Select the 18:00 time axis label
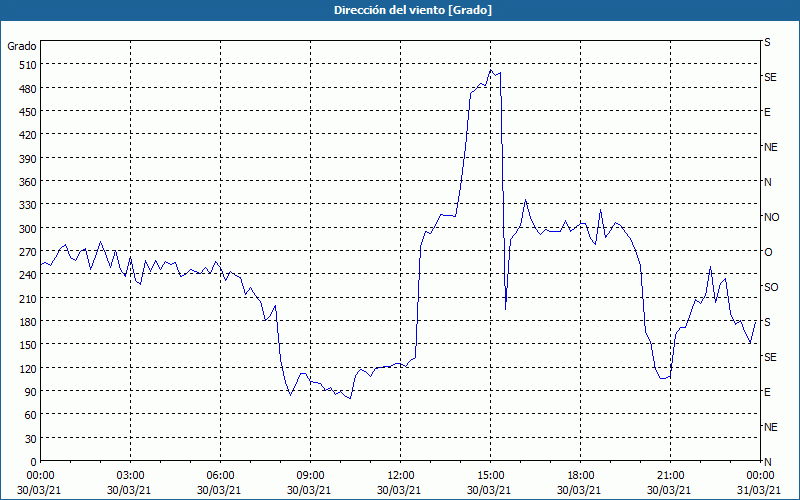Image resolution: width=800 pixels, height=500 pixels. [581, 476]
